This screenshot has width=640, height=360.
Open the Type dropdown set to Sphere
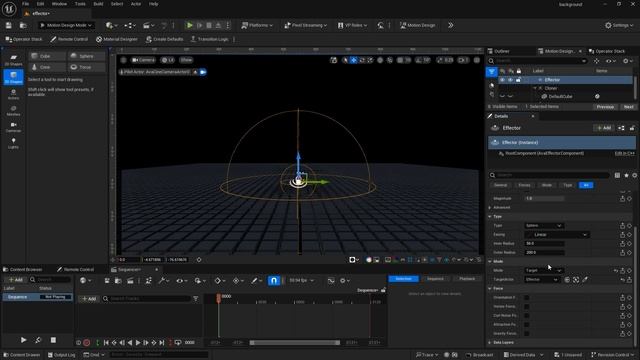coord(544,226)
